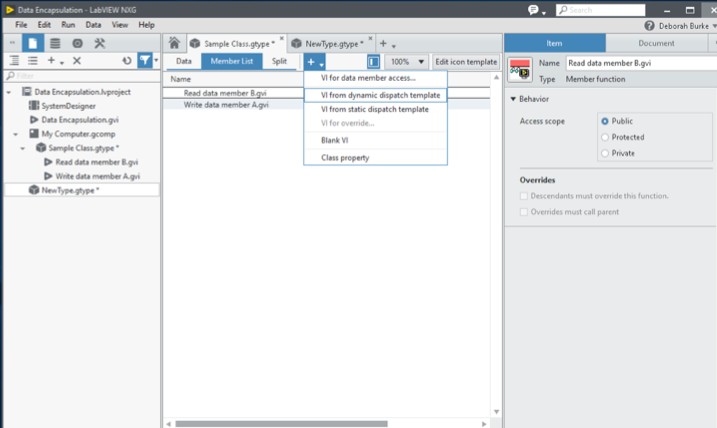Toggle the blue pane layout icon

click(373, 62)
